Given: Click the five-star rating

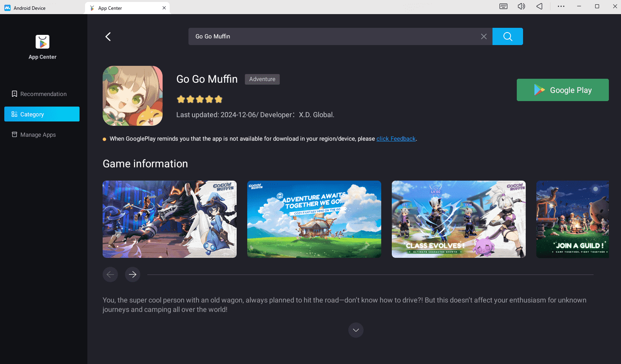Looking at the screenshot, I should click(199, 99).
